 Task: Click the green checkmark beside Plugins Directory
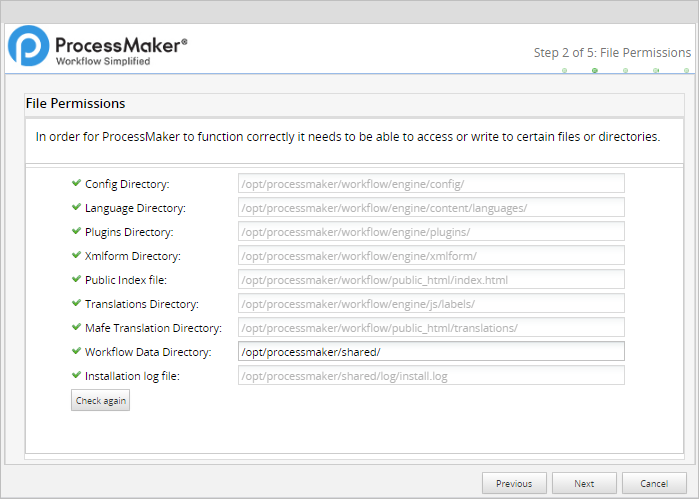(76, 231)
